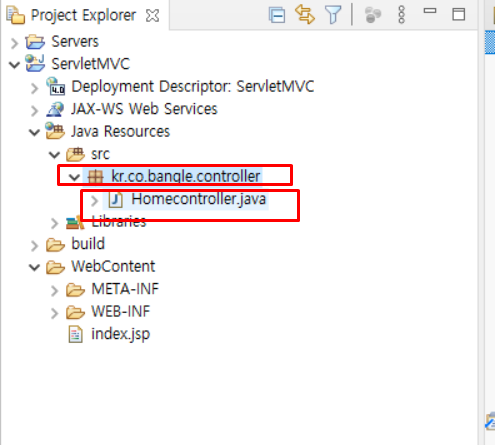Click the ServletMVC project icon

[x=35, y=63]
